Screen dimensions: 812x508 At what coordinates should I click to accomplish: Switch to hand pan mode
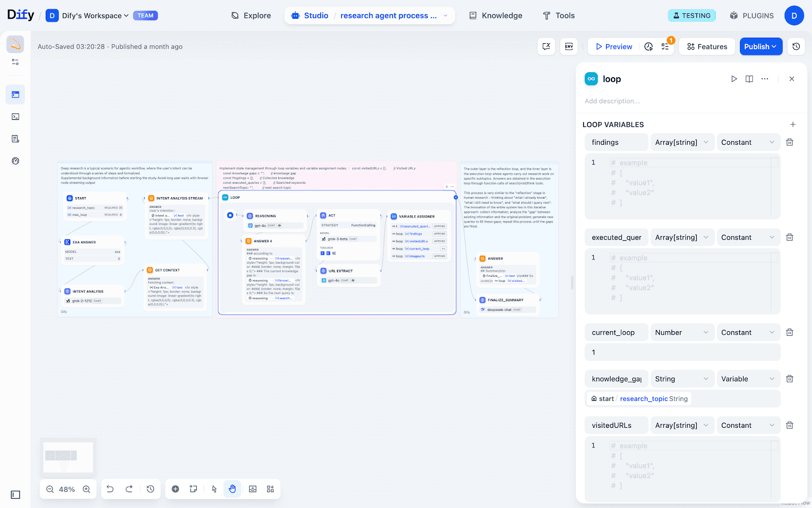coord(232,489)
